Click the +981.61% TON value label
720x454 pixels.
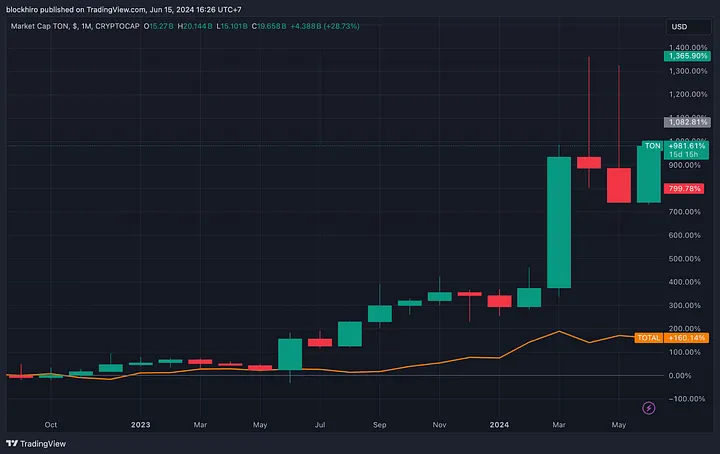688,146
